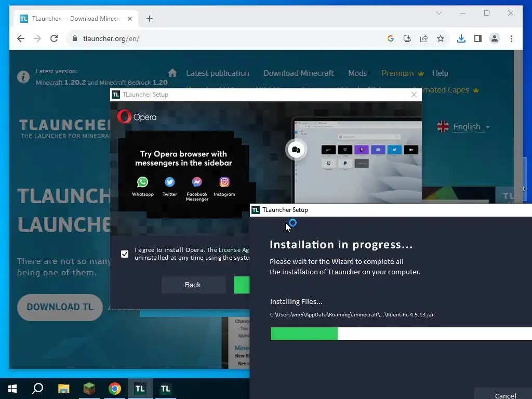Switch to Chrome from the taskbar

(115, 389)
